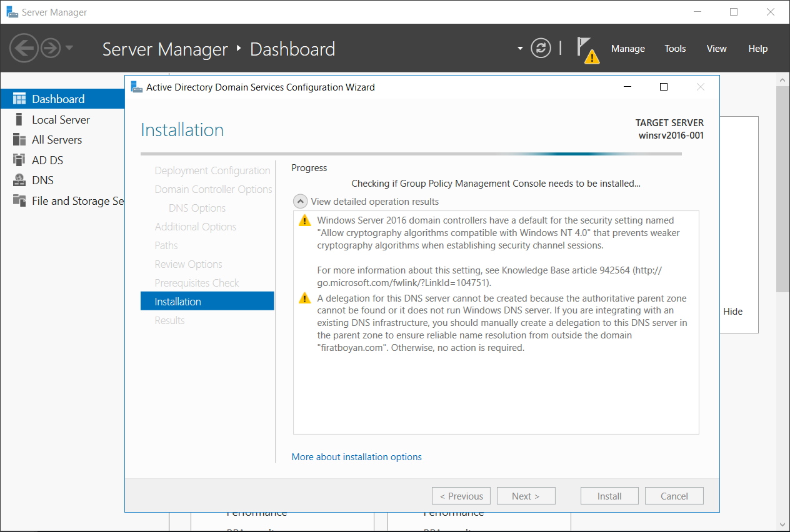Click scrollbar down arrow in Server Manager
Screen dimensions: 790x532
784,525
